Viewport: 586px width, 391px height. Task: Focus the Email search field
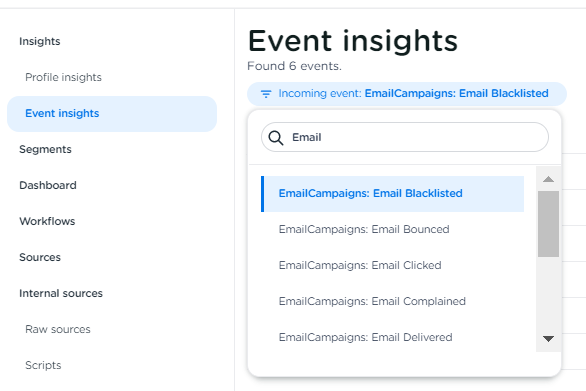point(405,137)
